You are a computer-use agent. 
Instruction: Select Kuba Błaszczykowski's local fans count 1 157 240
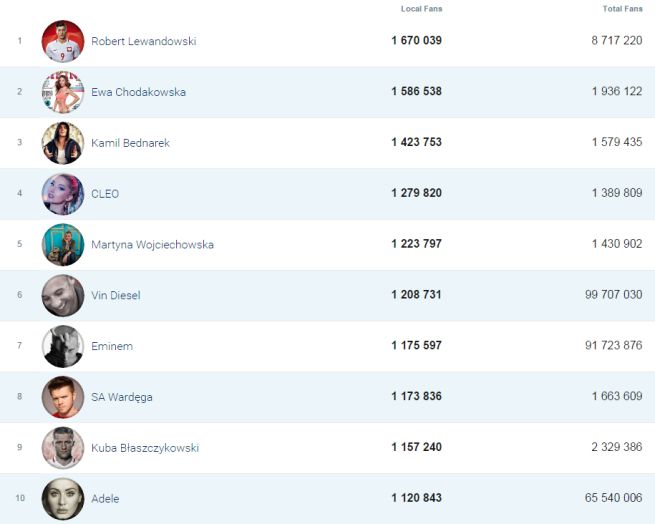416,447
